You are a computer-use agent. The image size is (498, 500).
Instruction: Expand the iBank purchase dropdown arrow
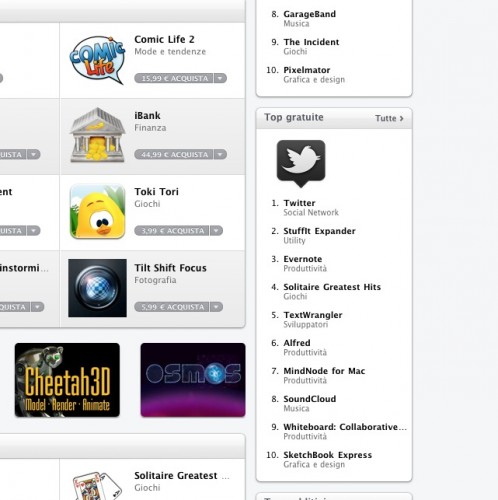point(220,155)
